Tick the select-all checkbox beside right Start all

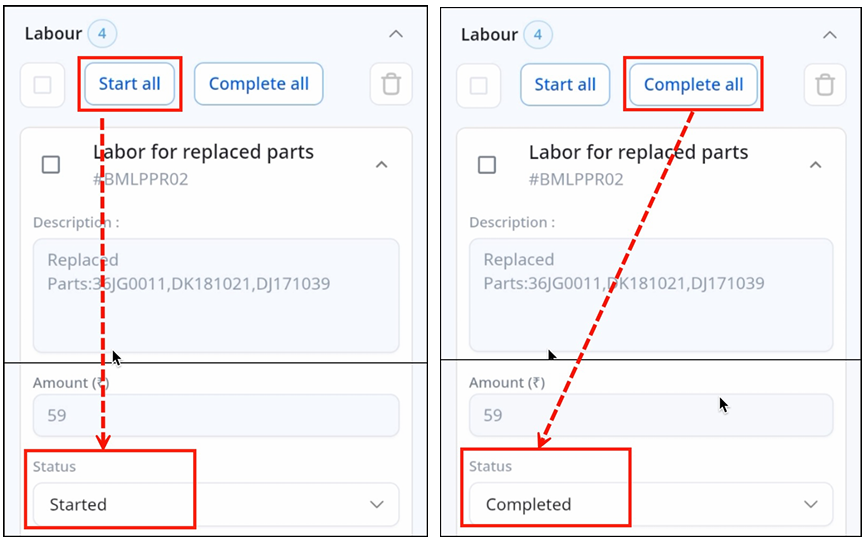[x=478, y=85]
